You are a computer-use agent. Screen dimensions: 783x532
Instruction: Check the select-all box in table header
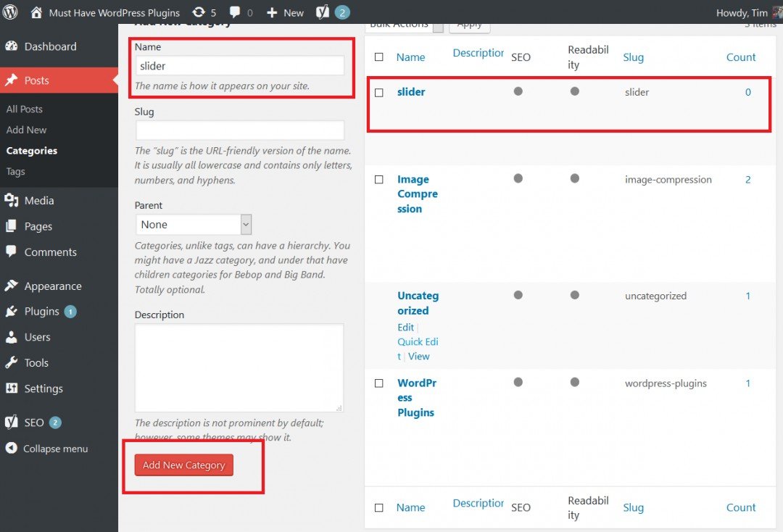click(379, 57)
